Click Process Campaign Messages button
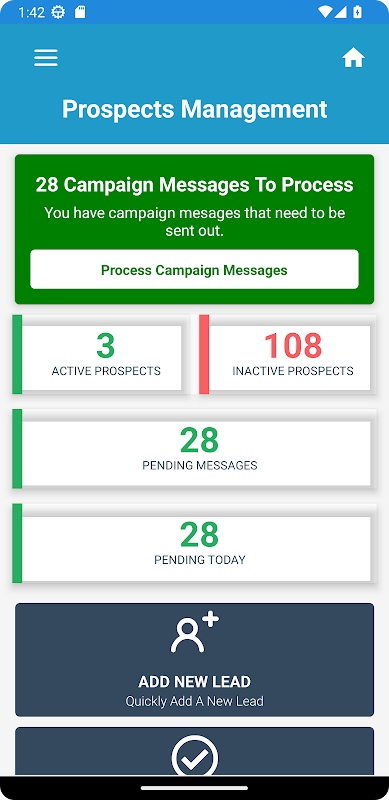 click(x=194, y=269)
